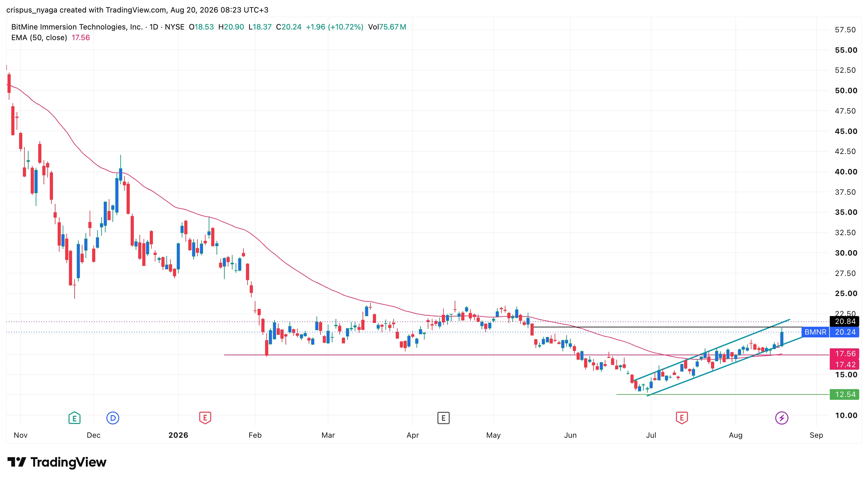Click the low value L18.37
This screenshot has width=868, height=481.
coord(260,27)
